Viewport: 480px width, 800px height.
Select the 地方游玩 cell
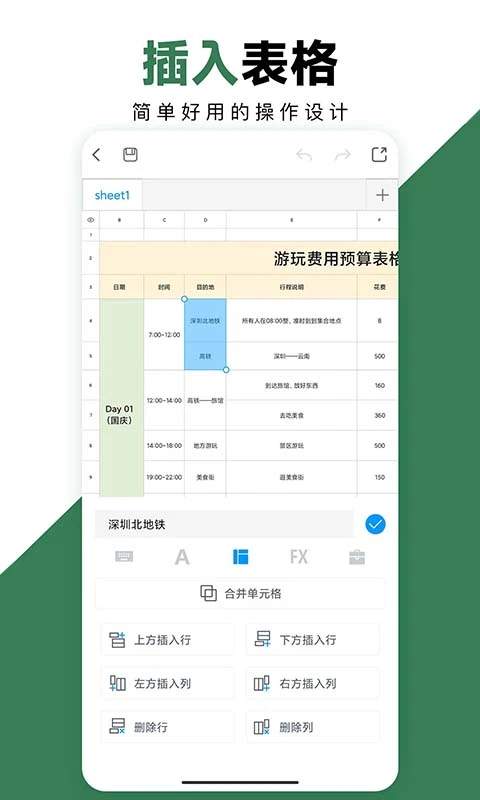(x=205, y=445)
